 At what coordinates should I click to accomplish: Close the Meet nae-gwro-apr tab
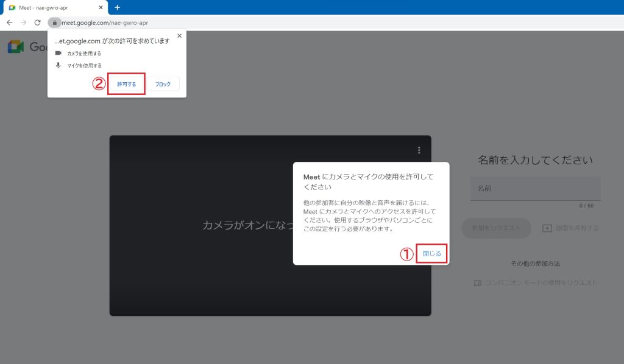(x=101, y=7)
